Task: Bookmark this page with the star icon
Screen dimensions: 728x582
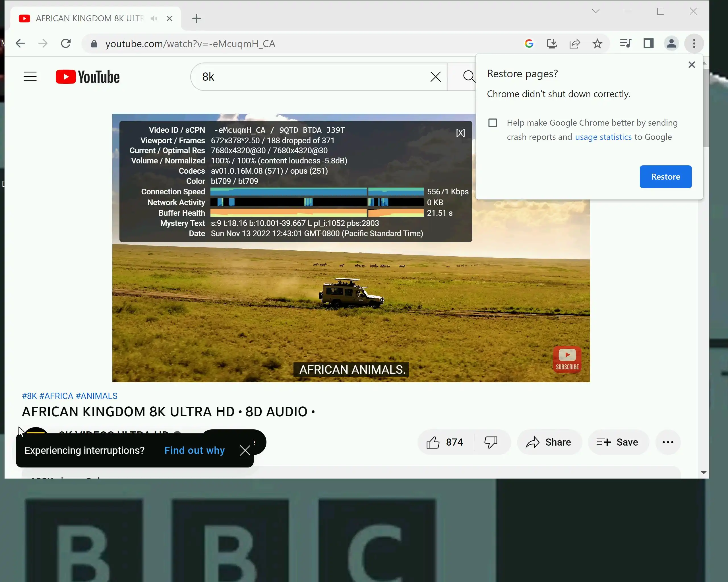Action: (x=597, y=43)
